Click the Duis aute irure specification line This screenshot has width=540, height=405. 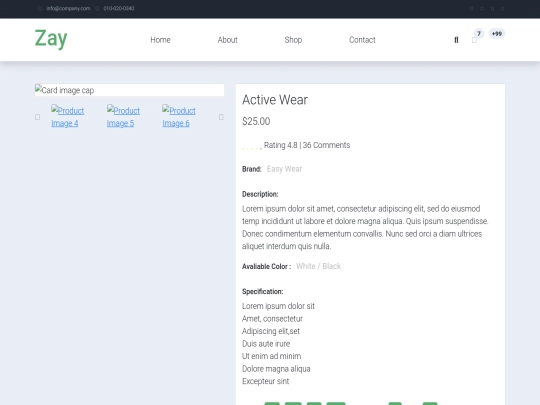[266, 344]
